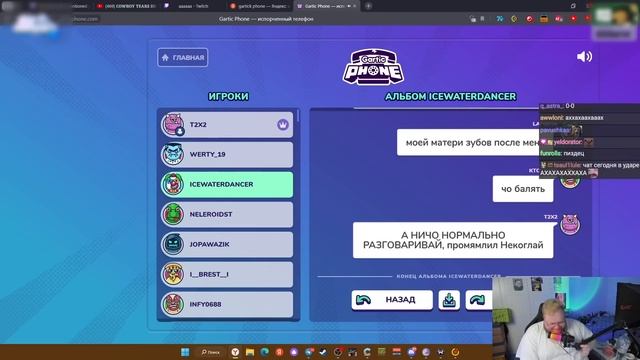Click the message 'А НИЧО НОРМАЛЬНО РАЗГОВАРИВАЙ'
The image size is (640, 360).
(453, 240)
